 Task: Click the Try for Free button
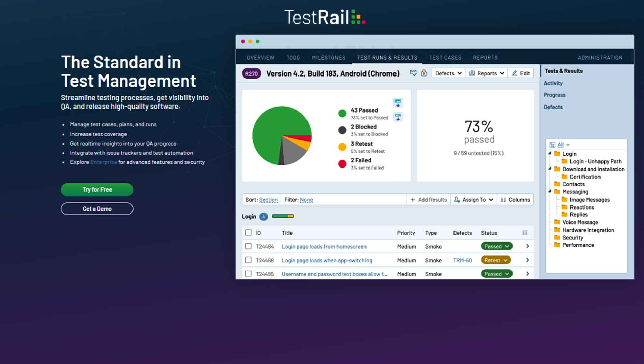click(x=97, y=189)
